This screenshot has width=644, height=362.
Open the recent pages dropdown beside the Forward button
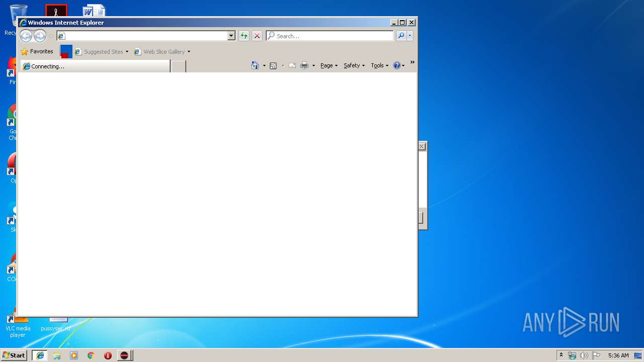pos(51,36)
